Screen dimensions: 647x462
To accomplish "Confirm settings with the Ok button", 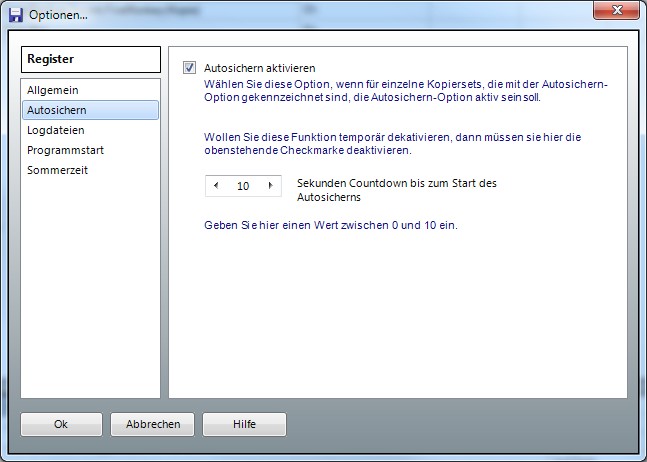I will click(x=61, y=424).
